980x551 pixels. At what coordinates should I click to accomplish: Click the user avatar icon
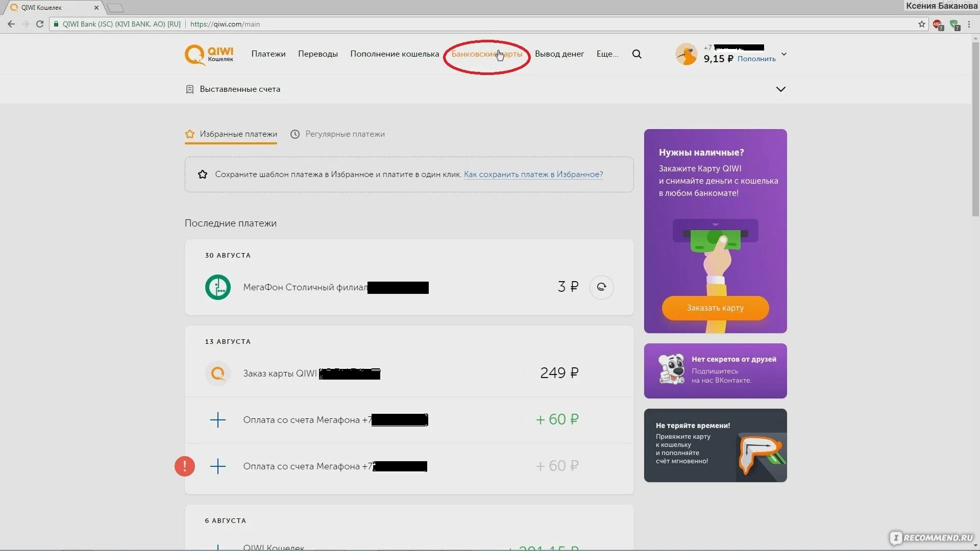tap(686, 54)
